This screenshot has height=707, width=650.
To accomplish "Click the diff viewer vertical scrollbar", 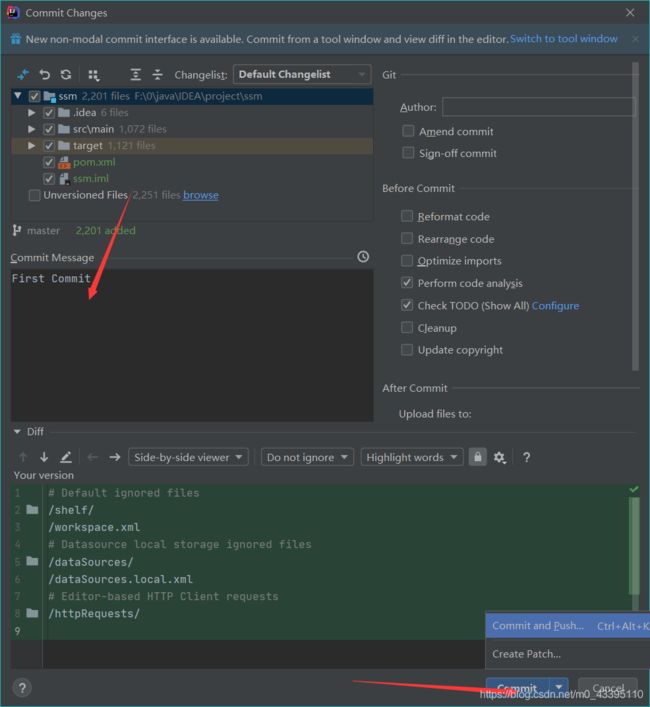I will tap(634, 546).
